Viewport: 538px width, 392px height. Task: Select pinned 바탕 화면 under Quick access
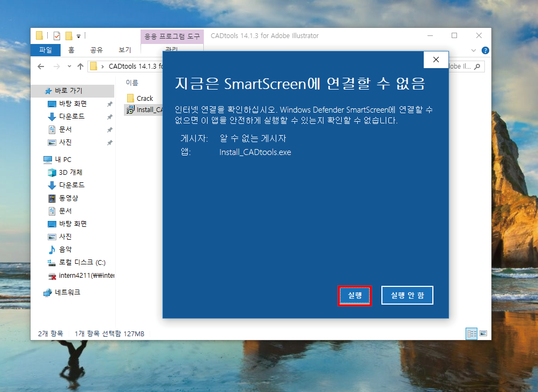(72, 104)
